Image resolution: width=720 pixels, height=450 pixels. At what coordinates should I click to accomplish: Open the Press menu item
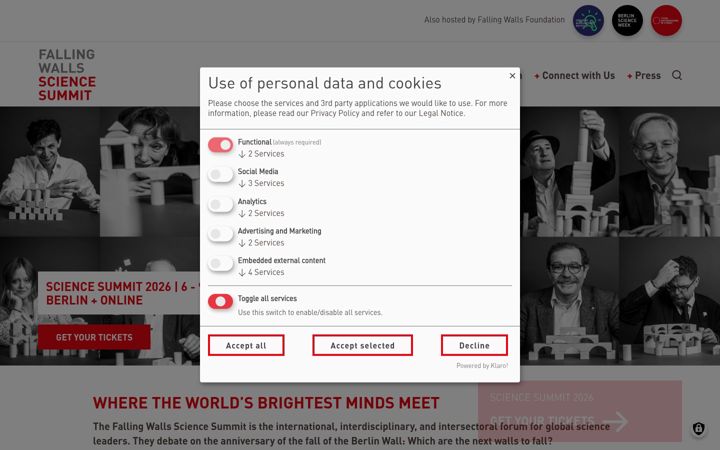coord(644,76)
